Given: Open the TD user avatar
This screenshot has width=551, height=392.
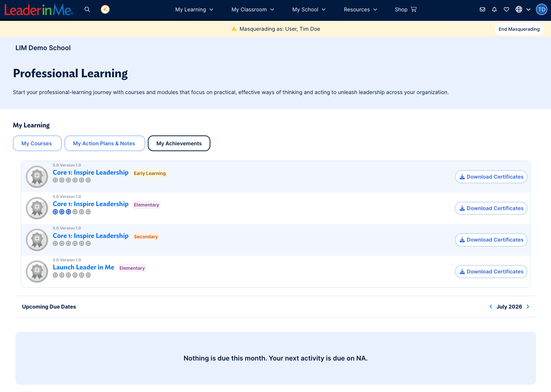Looking at the screenshot, I should click(x=541, y=10).
